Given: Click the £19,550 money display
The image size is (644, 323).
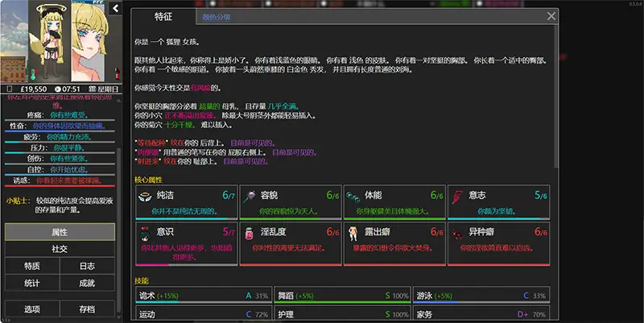Looking at the screenshot, I should 33,89.
